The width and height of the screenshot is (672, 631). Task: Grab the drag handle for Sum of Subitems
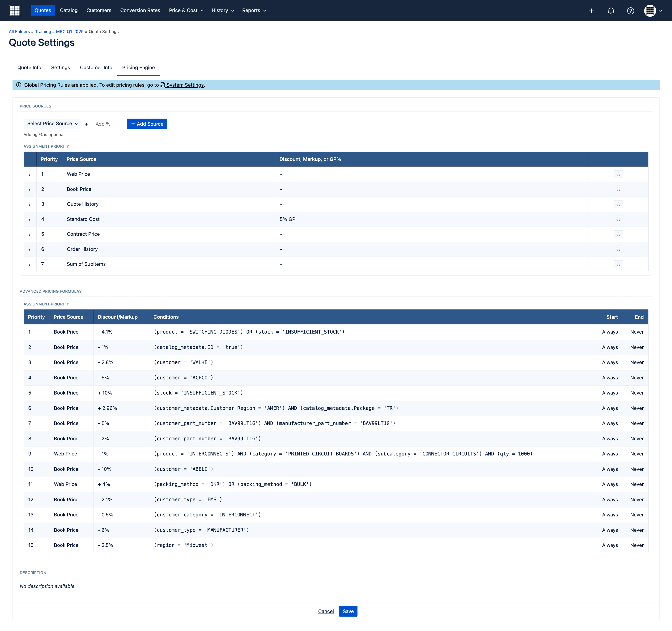point(30,264)
